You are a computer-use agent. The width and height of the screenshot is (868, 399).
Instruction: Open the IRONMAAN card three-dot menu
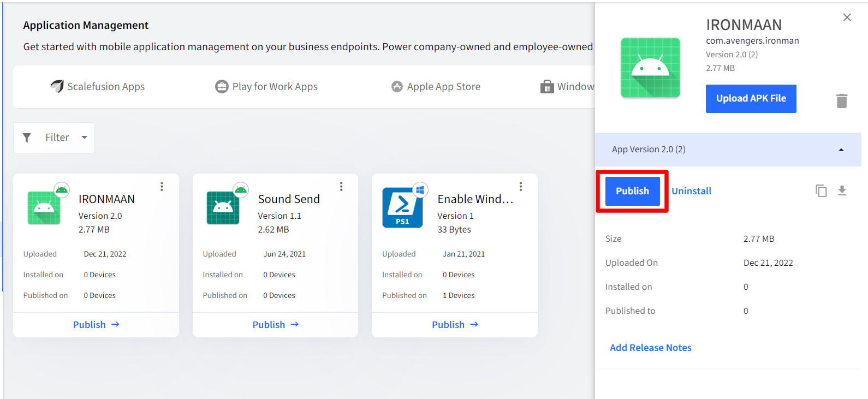tap(162, 187)
